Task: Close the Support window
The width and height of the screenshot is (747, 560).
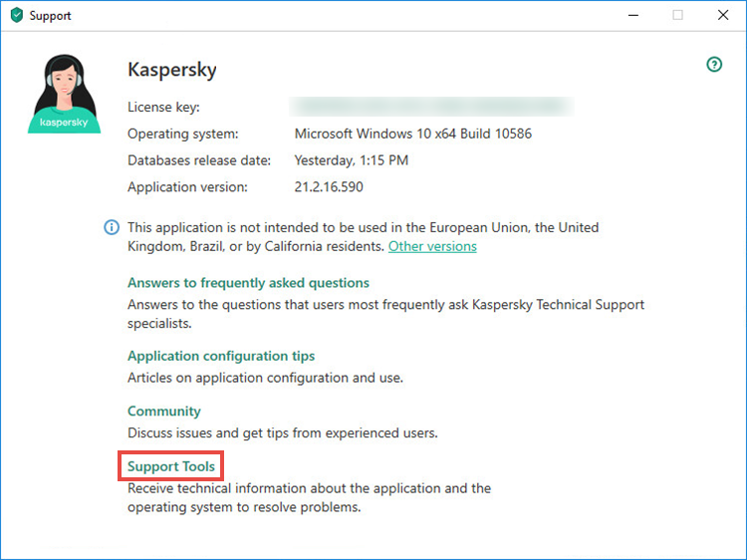Action: tap(723, 15)
